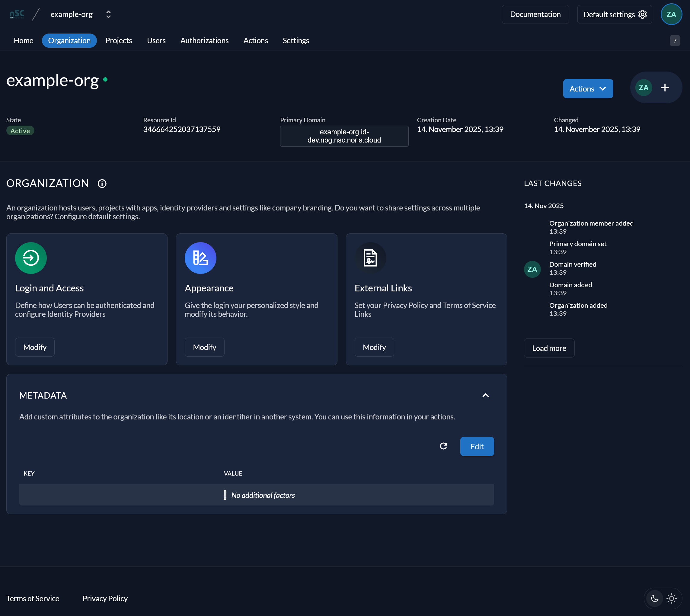This screenshot has height=616, width=690.
Task: Click the External Links document icon
Action: [370, 258]
